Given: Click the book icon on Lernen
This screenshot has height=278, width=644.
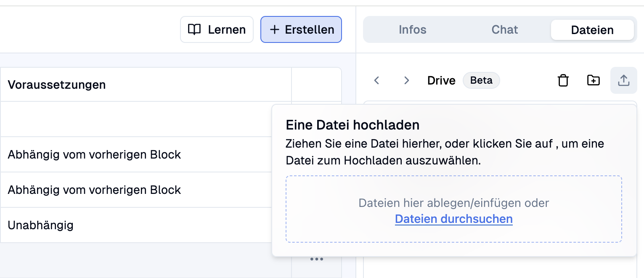Looking at the screenshot, I should (194, 29).
